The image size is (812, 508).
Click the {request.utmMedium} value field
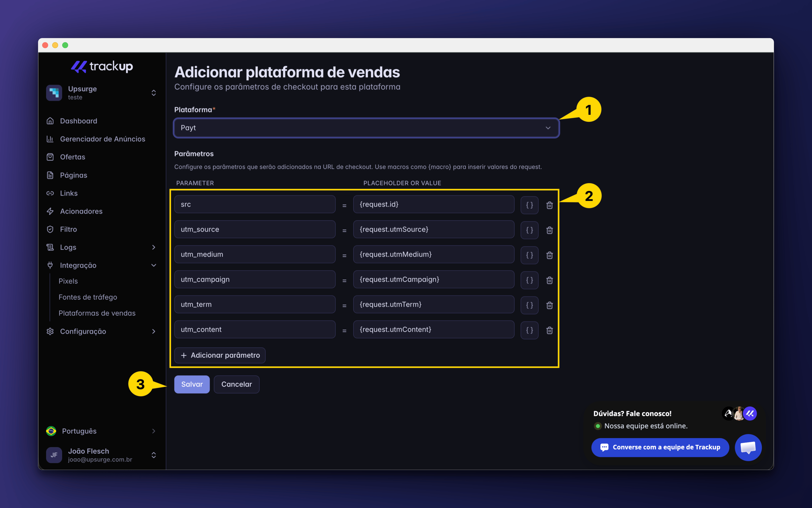click(x=434, y=254)
